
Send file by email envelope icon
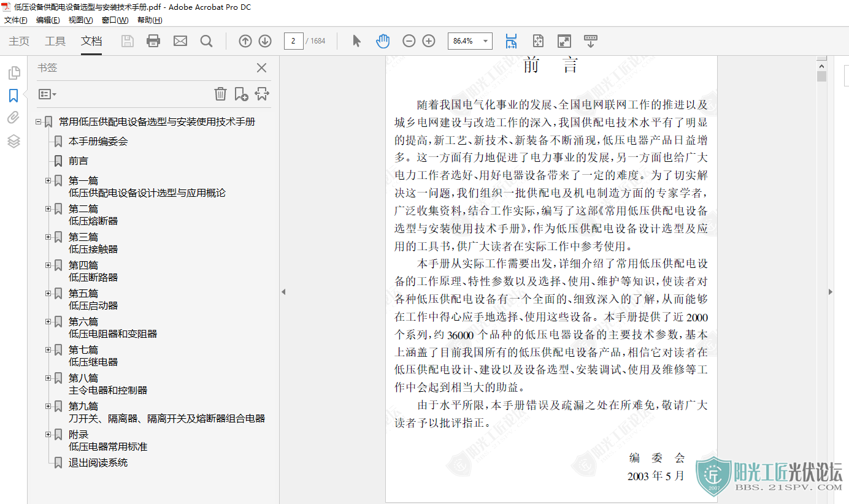tap(180, 41)
